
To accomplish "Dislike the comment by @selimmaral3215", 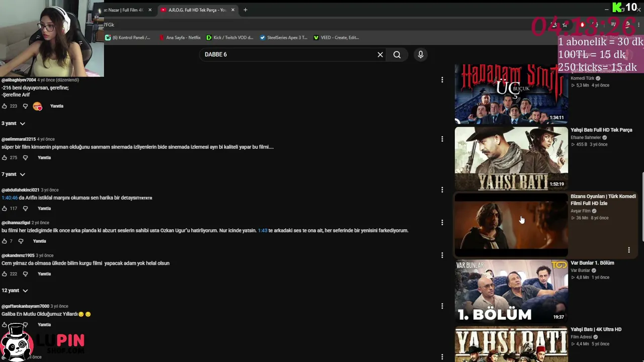I will point(25,158).
